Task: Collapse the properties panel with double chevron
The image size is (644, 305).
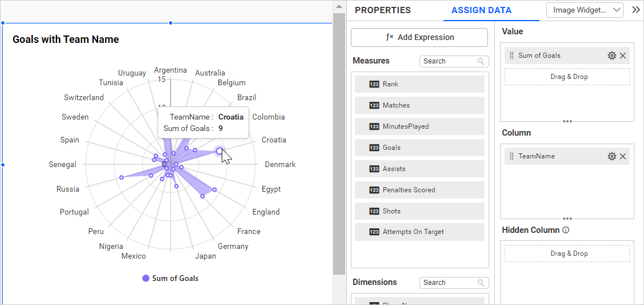Action: tap(635, 10)
